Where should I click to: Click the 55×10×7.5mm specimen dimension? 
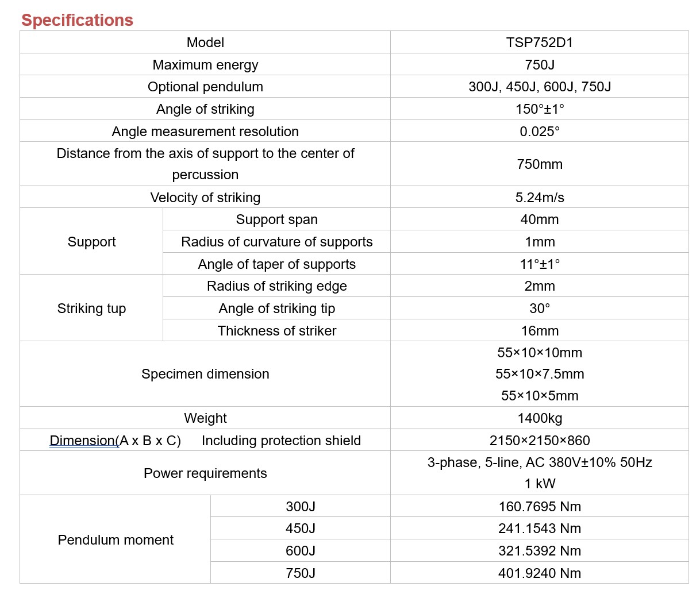tap(539, 374)
